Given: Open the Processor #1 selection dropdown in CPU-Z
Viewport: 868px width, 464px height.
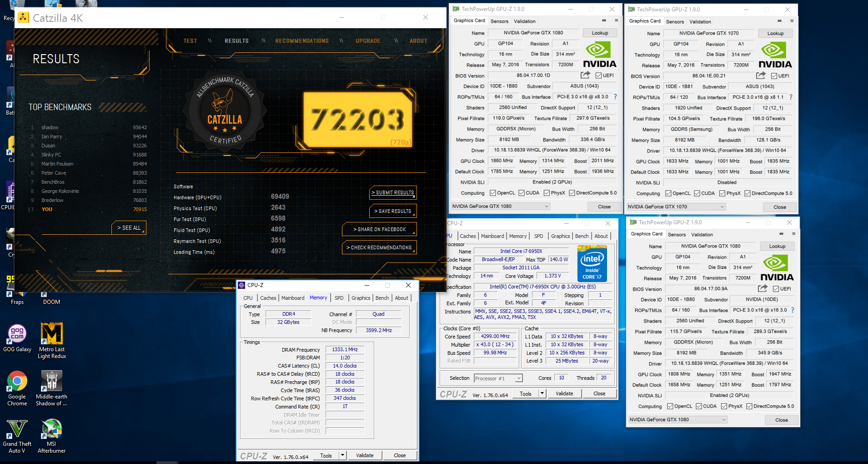Looking at the screenshot, I should [x=498, y=378].
